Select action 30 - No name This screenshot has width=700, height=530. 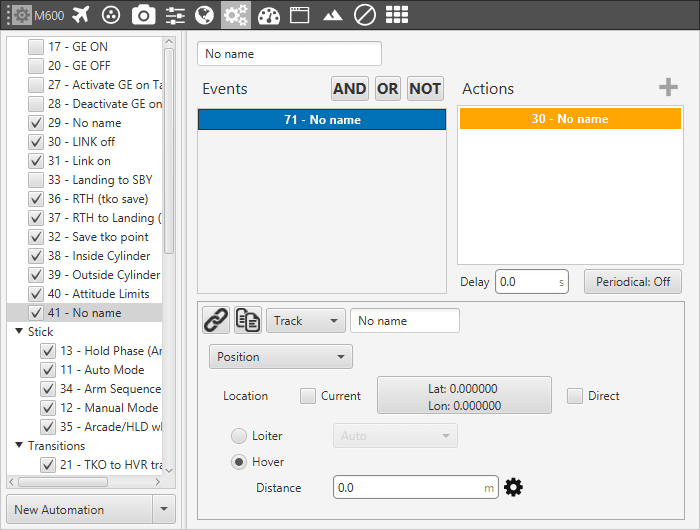(x=570, y=119)
